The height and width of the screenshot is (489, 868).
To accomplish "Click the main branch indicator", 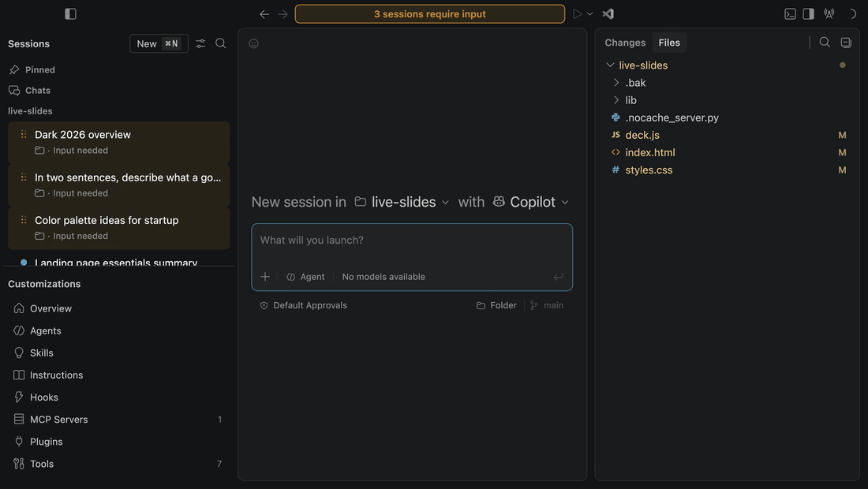I will click(x=547, y=305).
